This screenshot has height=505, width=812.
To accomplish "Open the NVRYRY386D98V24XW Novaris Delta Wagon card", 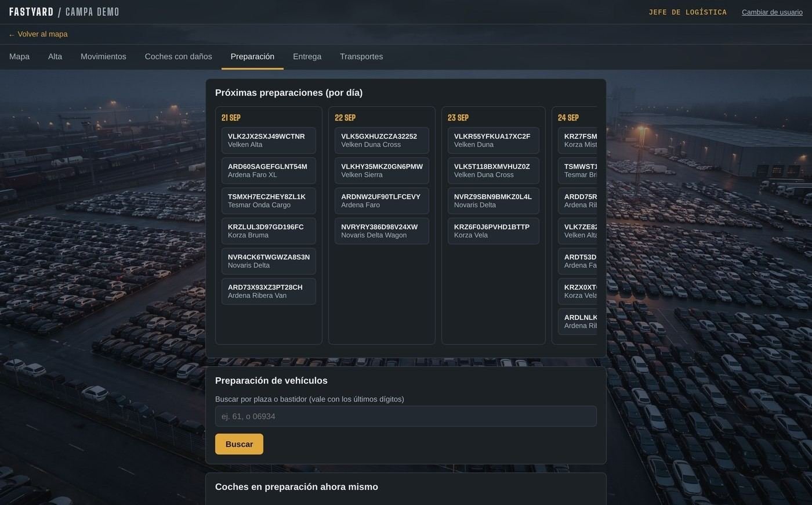I will [x=382, y=231].
